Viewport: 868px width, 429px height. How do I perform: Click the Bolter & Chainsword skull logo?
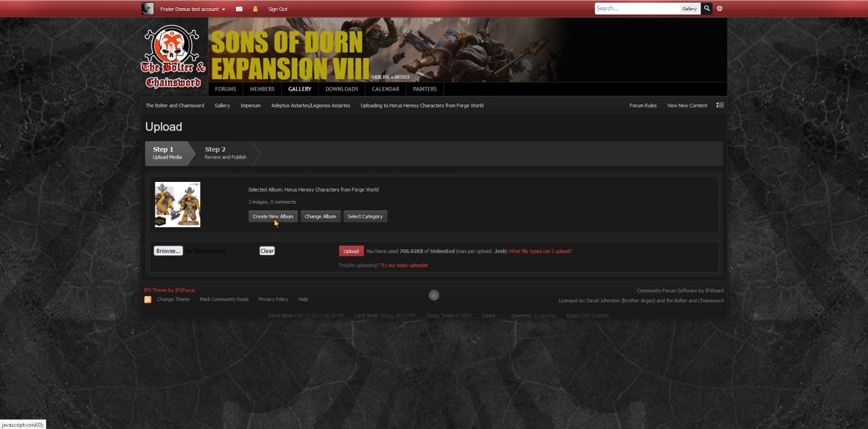click(174, 57)
